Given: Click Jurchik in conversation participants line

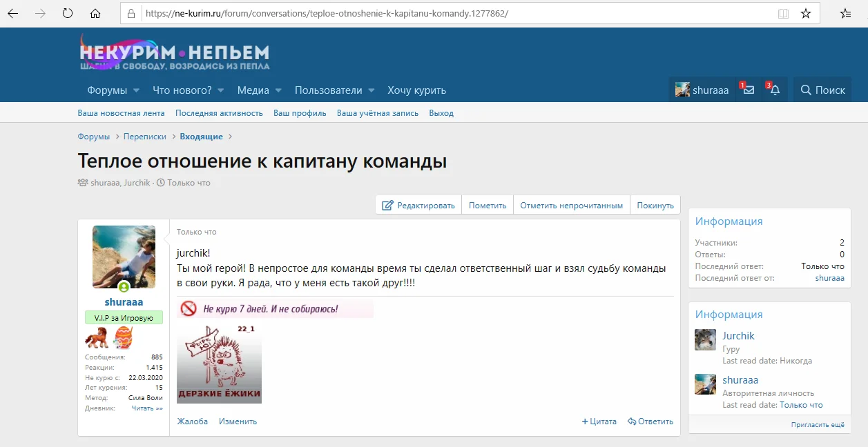Looking at the screenshot, I should pyautogui.click(x=137, y=183).
